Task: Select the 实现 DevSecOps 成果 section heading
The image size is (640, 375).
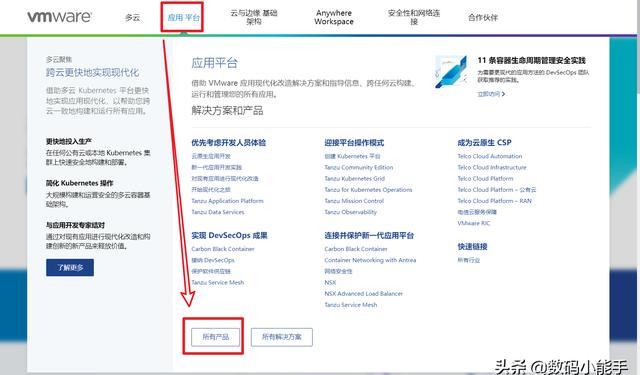Action: 229,235
